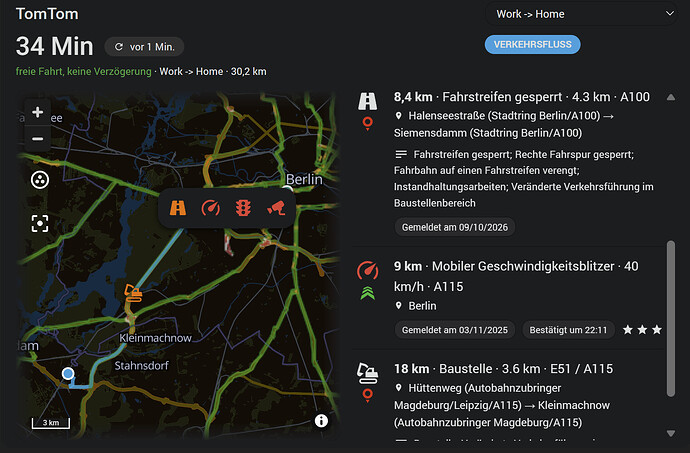Click the Halenseestraße location text
The width and height of the screenshot is (690, 453).
tap(504, 124)
